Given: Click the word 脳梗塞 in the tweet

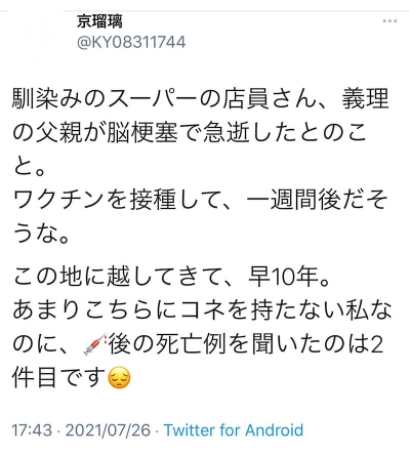Looking at the screenshot, I should coord(142,133).
